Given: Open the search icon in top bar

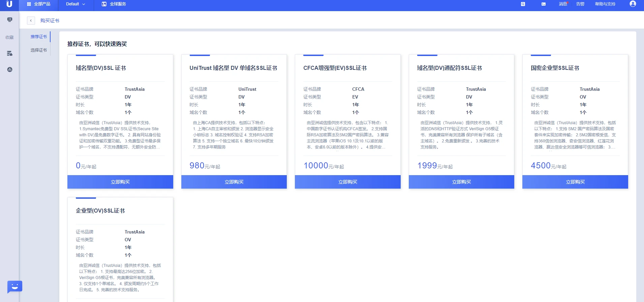Looking at the screenshot, I should pyautogui.click(x=523, y=4).
